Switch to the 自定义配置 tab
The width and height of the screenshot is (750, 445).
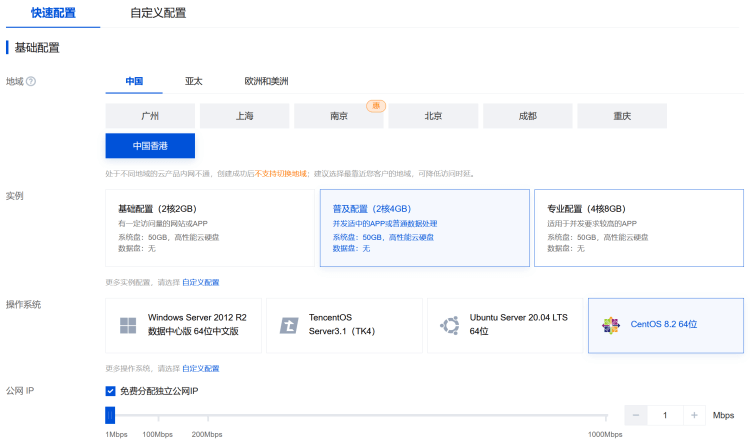[158, 13]
